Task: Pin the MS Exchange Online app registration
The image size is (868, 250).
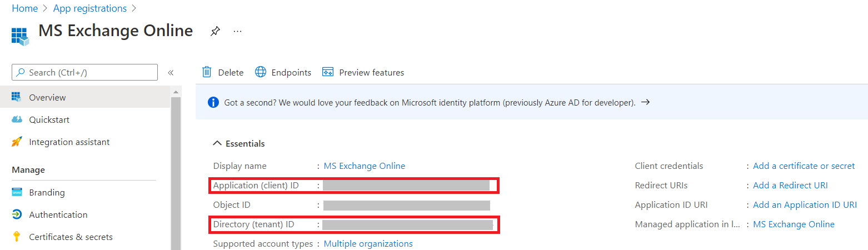Action: pos(215,32)
